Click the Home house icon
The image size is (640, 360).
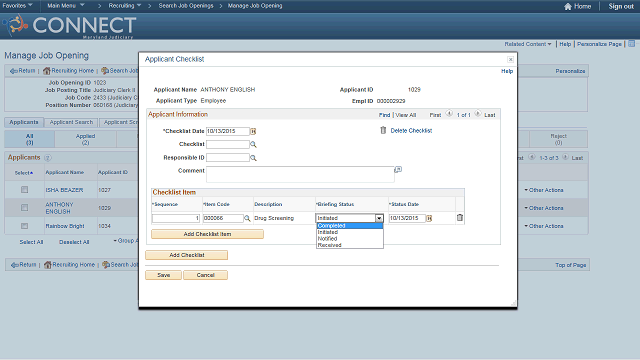point(568,6)
